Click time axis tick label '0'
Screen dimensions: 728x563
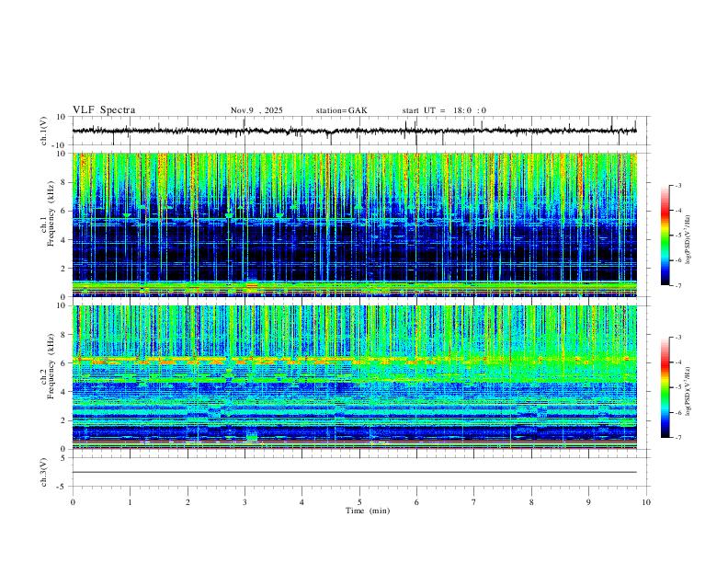[73, 502]
